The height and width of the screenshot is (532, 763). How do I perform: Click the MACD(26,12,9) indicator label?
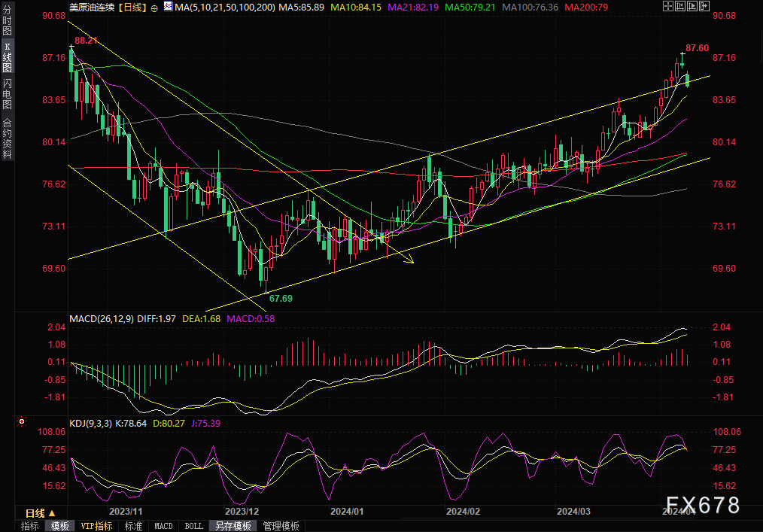(102, 319)
